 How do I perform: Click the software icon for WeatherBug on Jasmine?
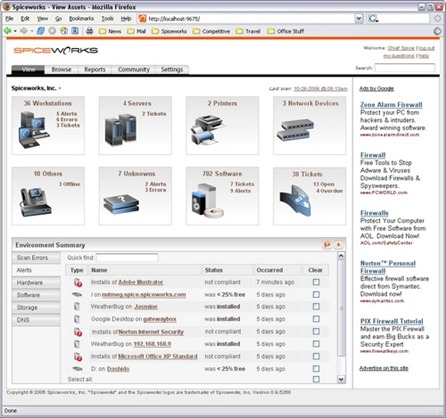pos(77,306)
